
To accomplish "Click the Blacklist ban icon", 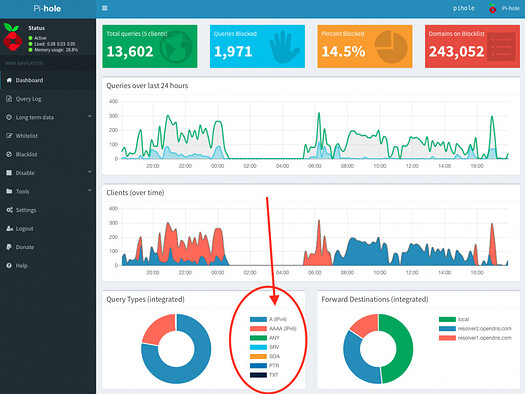I will point(9,154).
